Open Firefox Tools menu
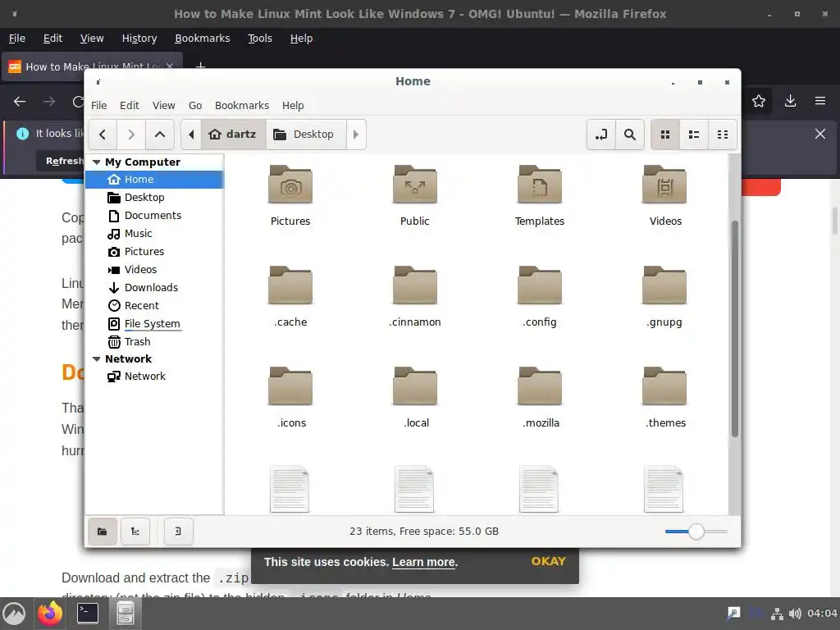Viewport: 840px width, 630px height. pyautogui.click(x=260, y=39)
